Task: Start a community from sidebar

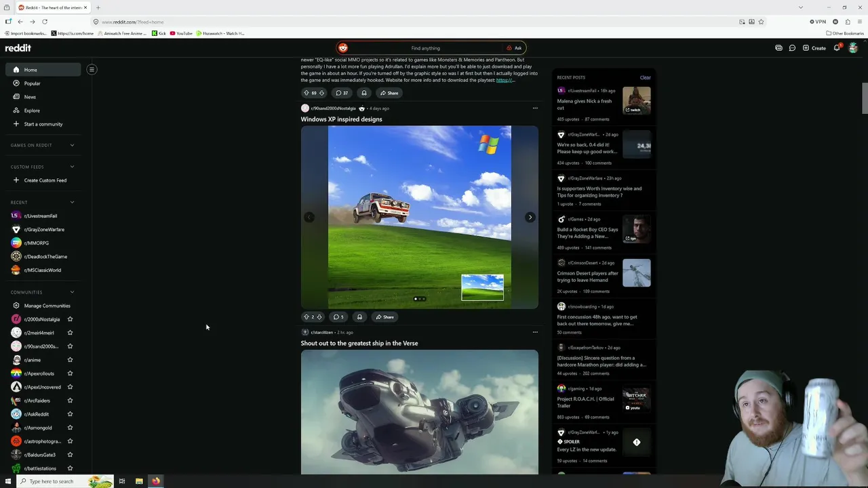Action: [43, 124]
